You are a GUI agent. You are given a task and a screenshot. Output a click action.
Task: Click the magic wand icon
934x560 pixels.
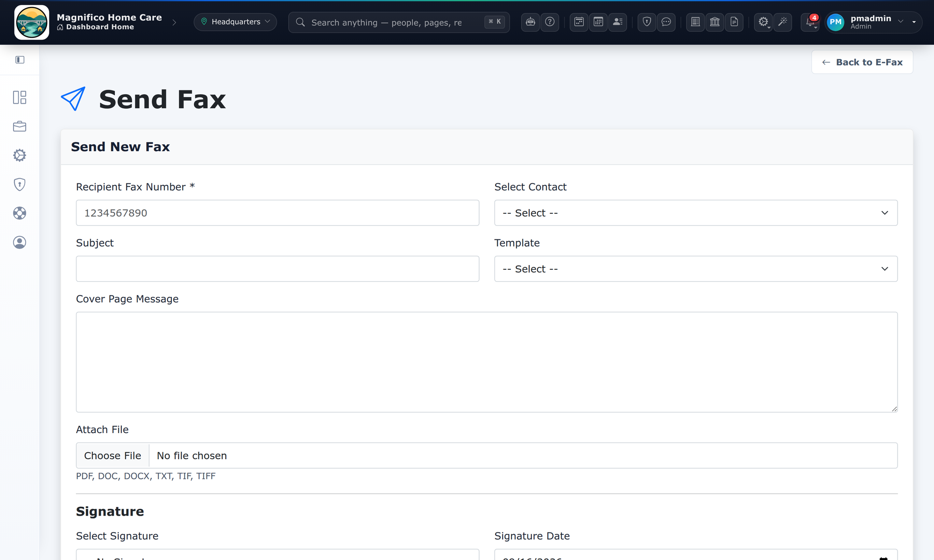(x=783, y=22)
